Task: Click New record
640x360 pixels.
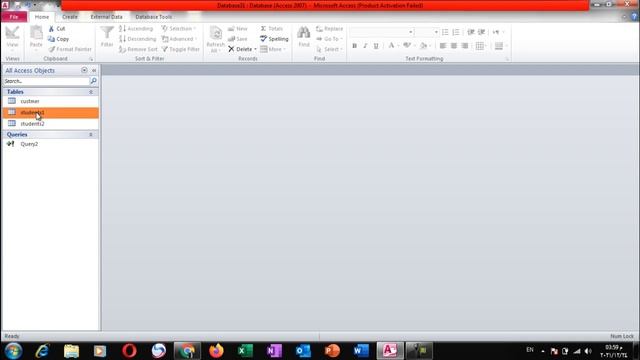Action: pyautogui.click(x=238, y=29)
